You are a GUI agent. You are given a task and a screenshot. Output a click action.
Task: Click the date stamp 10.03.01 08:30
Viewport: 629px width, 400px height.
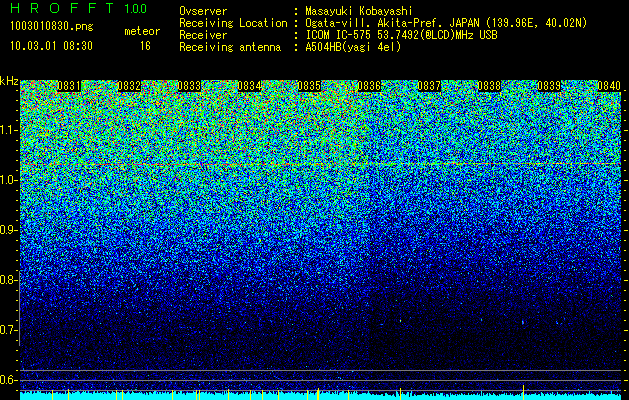(51, 46)
